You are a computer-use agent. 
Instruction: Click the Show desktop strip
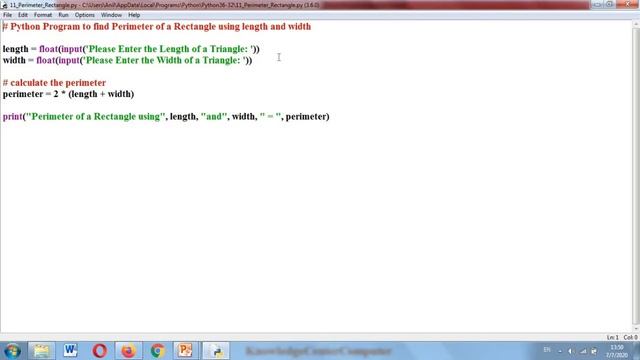click(x=637, y=351)
